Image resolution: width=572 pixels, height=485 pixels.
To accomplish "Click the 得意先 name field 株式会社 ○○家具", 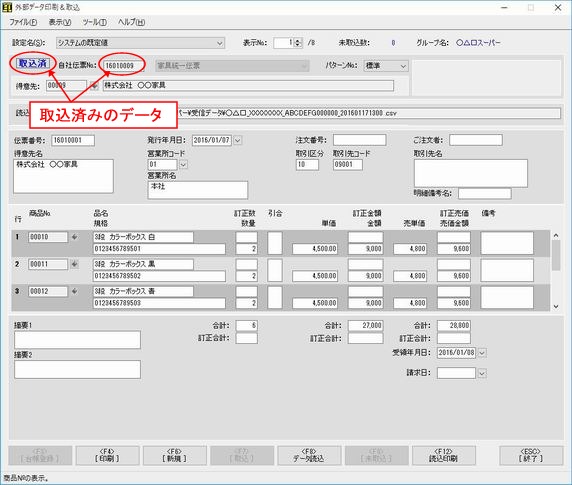I will pyautogui.click(x=248, y=86).
